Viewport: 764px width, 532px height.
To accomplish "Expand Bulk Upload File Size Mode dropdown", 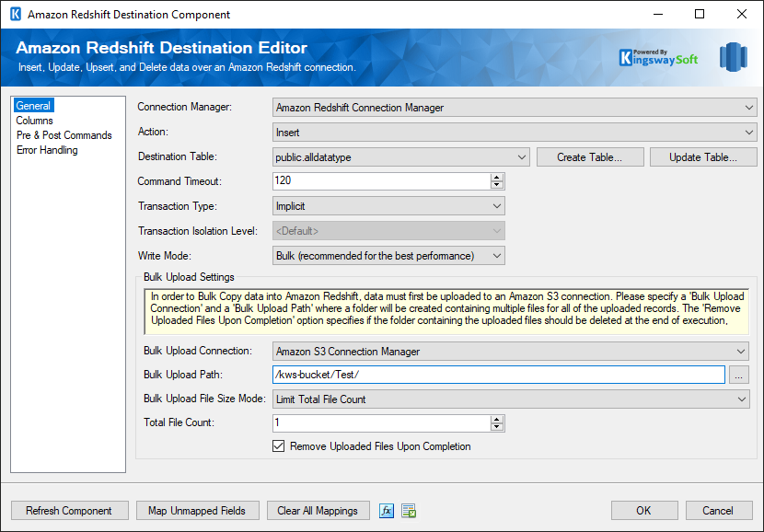I will click(x=511, y=399).
